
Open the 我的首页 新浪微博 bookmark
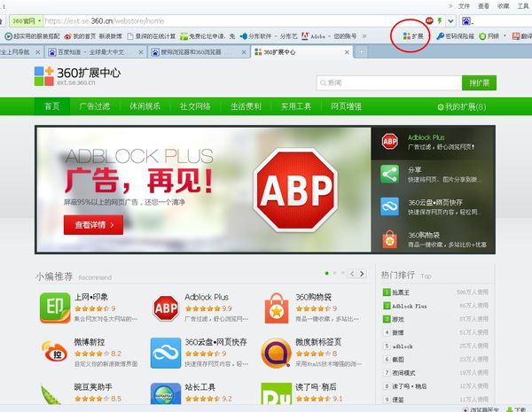click(x=93, y=36)
